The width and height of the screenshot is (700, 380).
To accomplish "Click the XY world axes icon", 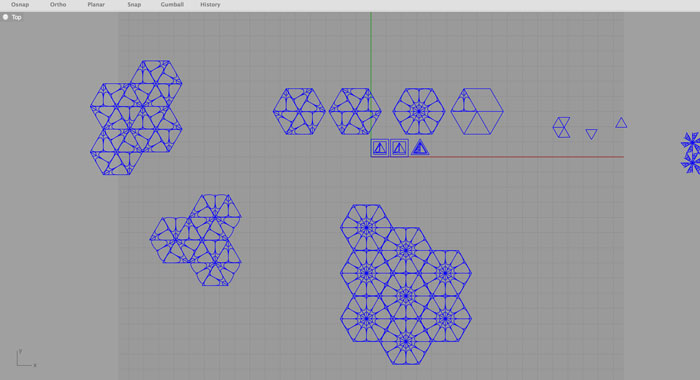I will pos(25,359).
